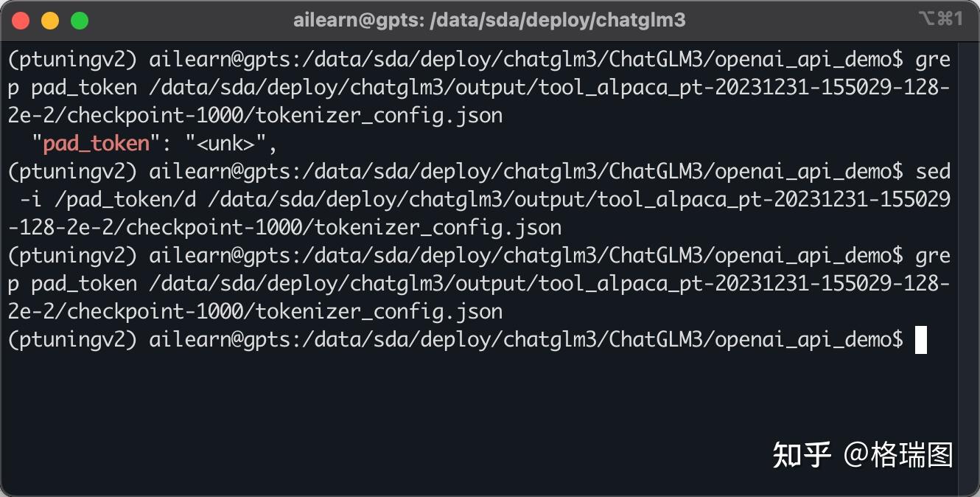Click the ⌥⌘1 window shortcut indicator
Viewport: 980px width, 497px height.
(x=940, y=19)
